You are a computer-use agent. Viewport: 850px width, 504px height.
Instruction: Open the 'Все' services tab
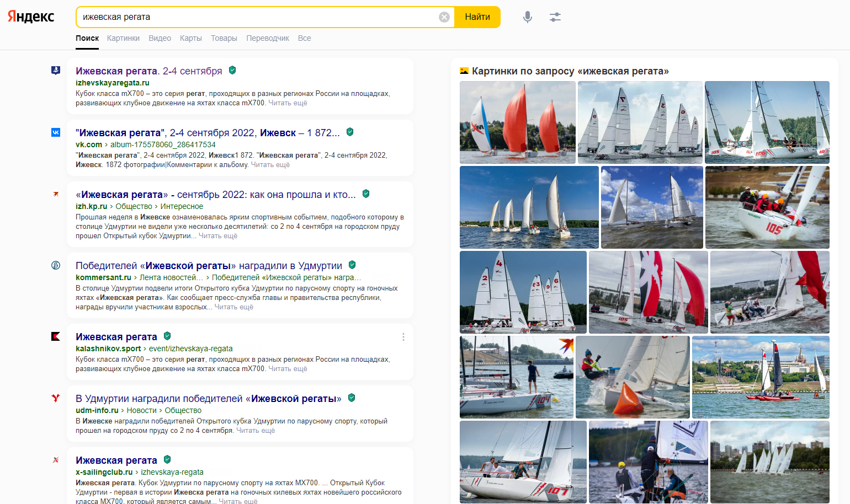pyautogui.click(x=305, y=38)
